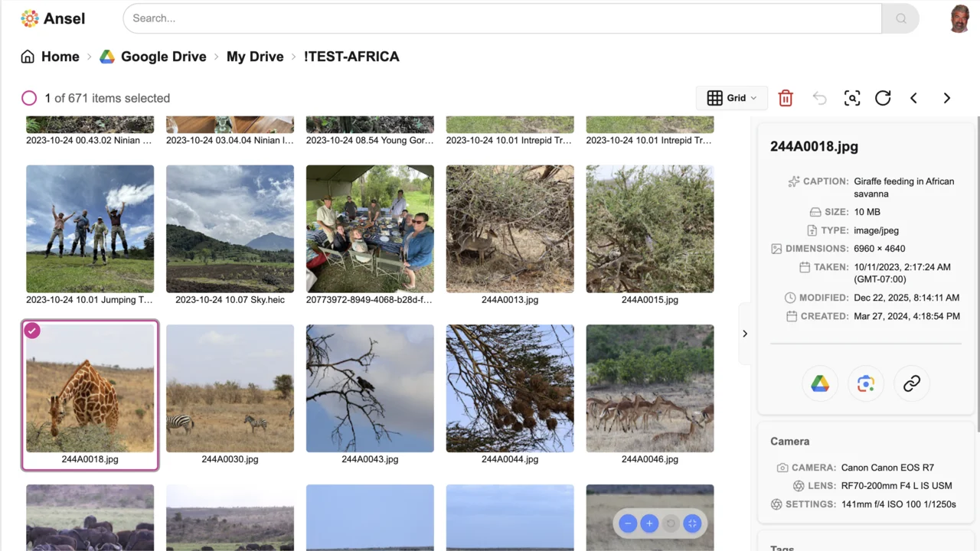This screenshot has height=551, width=980.
Task: Collapse the details side panel chevron
Action: point(745,334)
